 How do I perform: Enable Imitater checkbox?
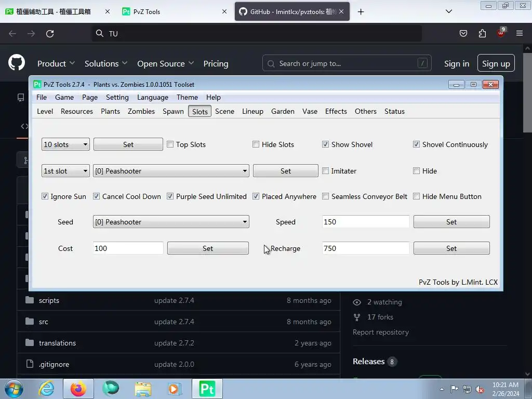pos(325,170)
